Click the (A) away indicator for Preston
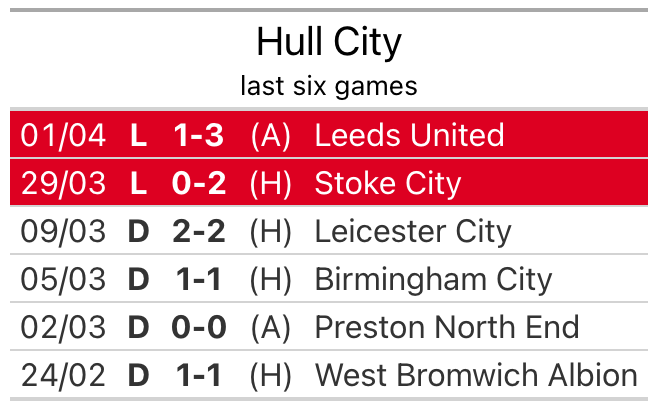Image resolution: width=658 pixels, height=408 pixels. pos(271,327)
